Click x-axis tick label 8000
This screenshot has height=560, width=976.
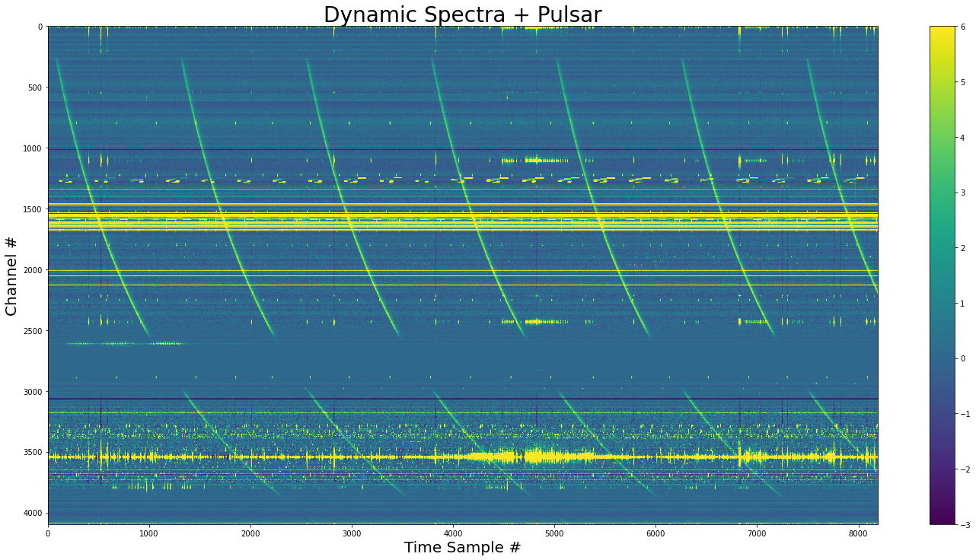point(858,533)
